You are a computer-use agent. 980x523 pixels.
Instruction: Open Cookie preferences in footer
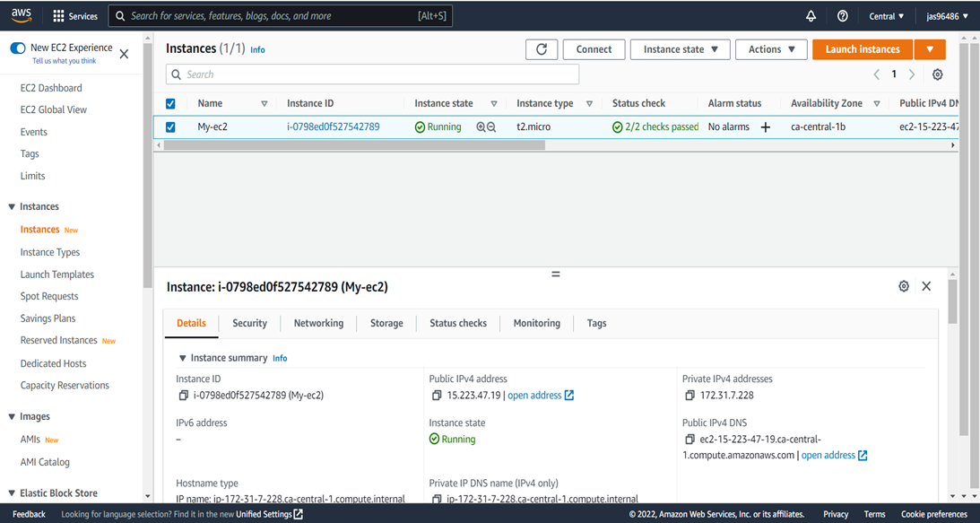pos(933,514)
